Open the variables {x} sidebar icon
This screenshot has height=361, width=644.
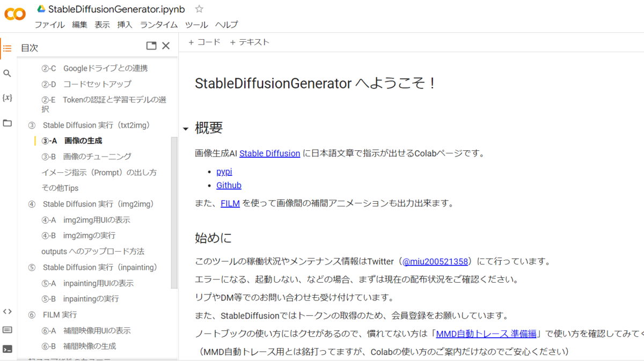[x=7, y=98]
